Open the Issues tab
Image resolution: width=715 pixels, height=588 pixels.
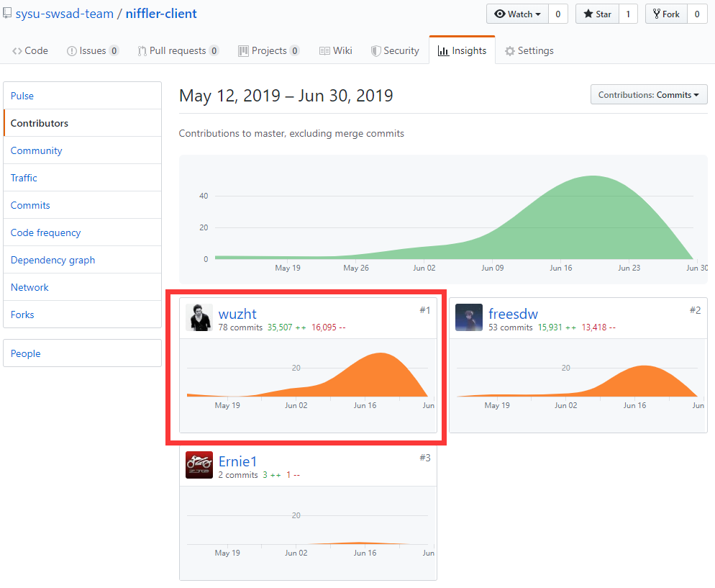tap(92, 51)
